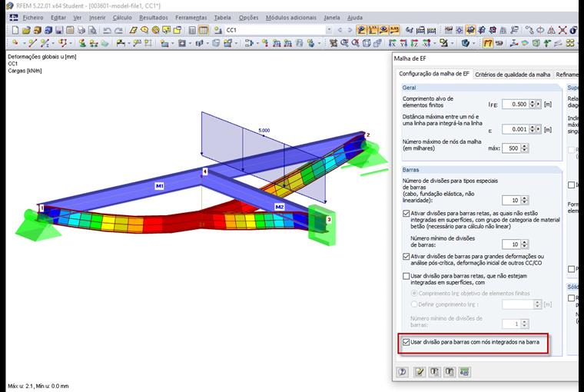Switch to 'Critérios de qualidade da malha' tab
The image size is (584, 392).
pos(513,75)
